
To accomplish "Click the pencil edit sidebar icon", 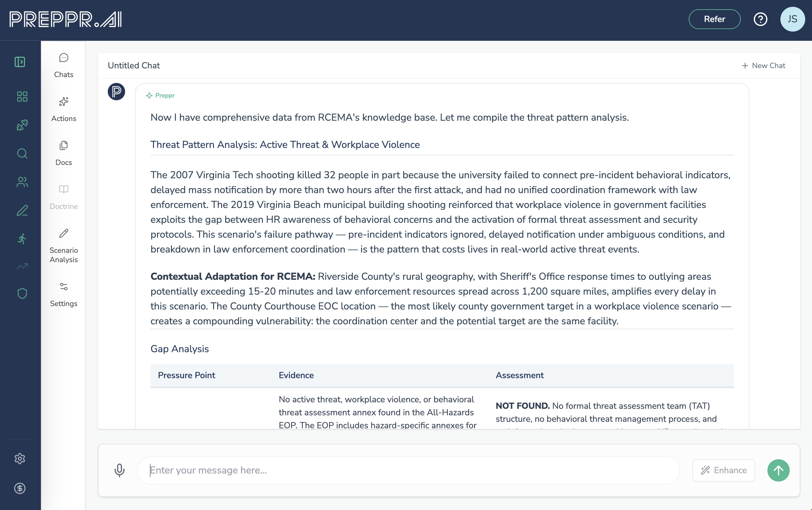I will 22,211.
